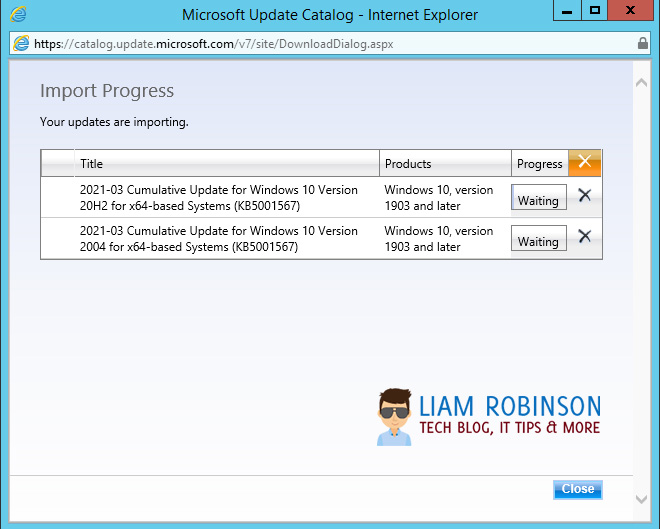Click the Products column header

click(x=445, y=163)
